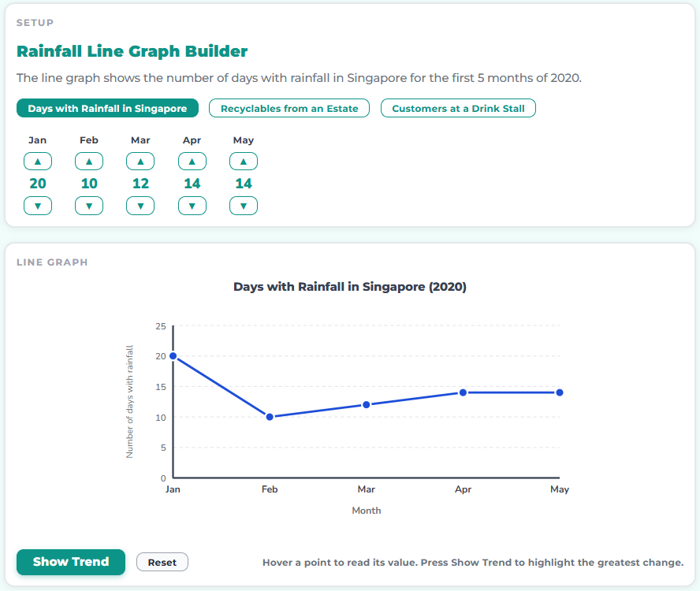Decrease the Feb rainfall value
Viewport: 700px width, 591px height.
89,206
